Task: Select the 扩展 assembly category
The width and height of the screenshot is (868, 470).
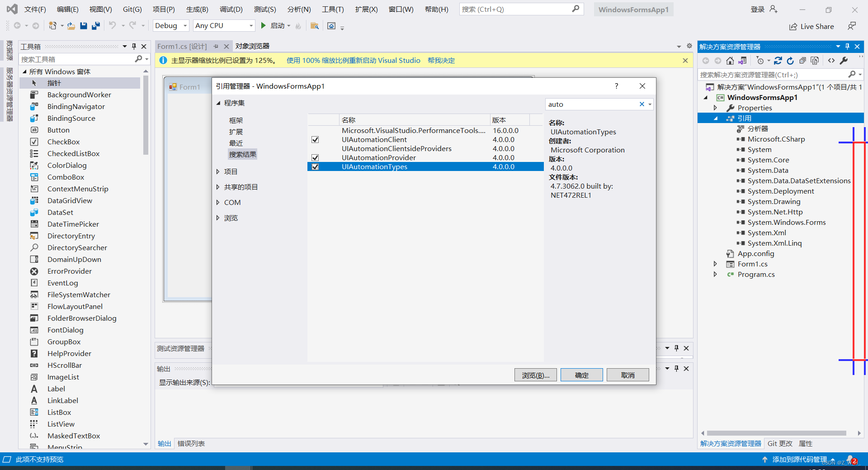Action: point(236,132)
